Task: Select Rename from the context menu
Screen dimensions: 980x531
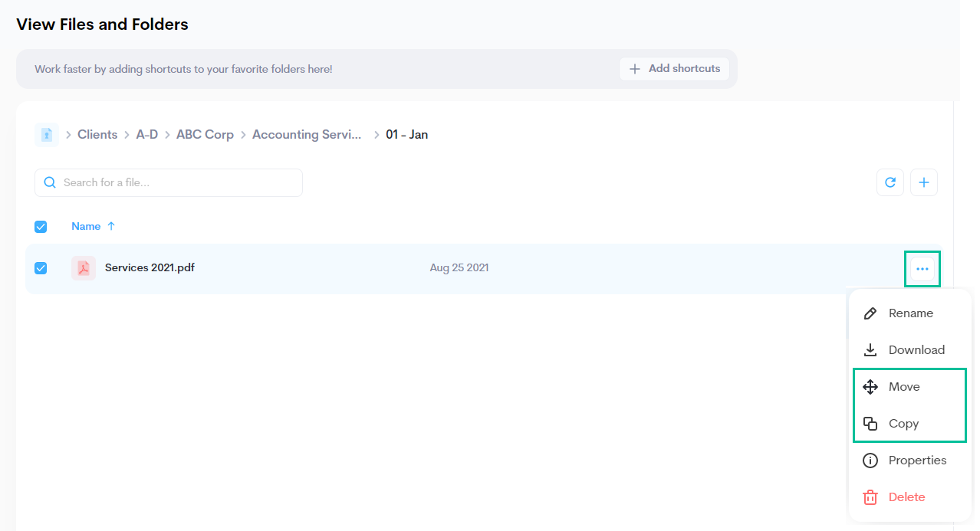Action: coord(910,313)
